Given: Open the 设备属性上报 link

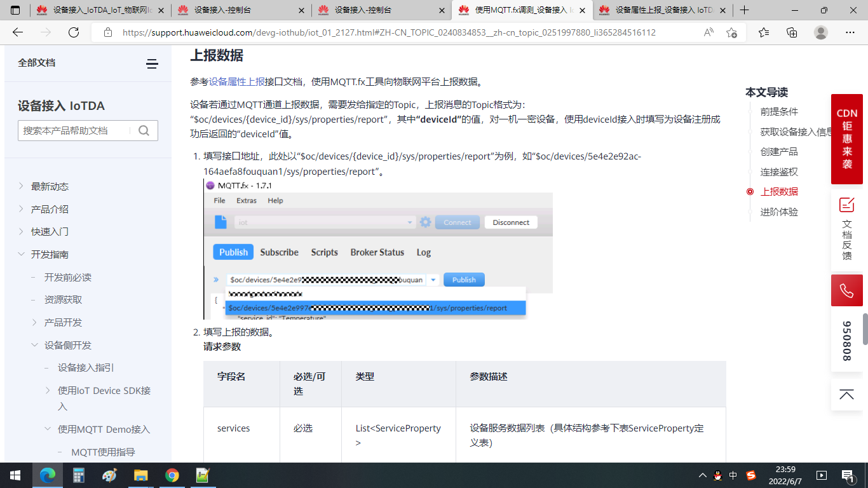Looking at the screenshot, I should 237,81.
